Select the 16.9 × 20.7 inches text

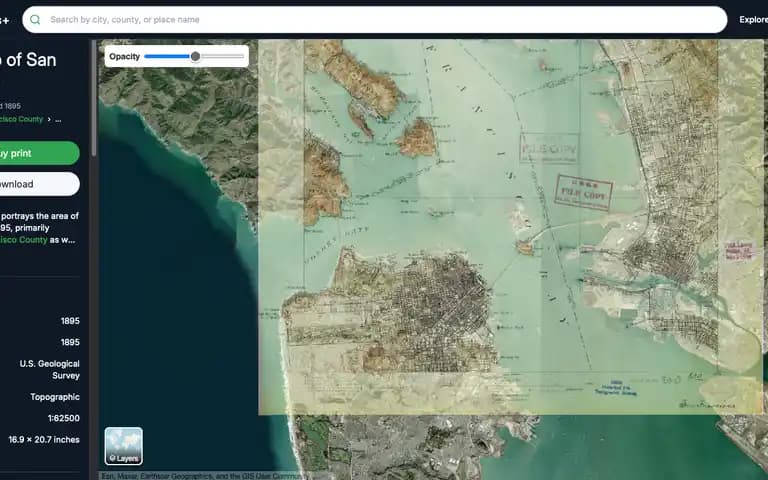click(44, 439)
